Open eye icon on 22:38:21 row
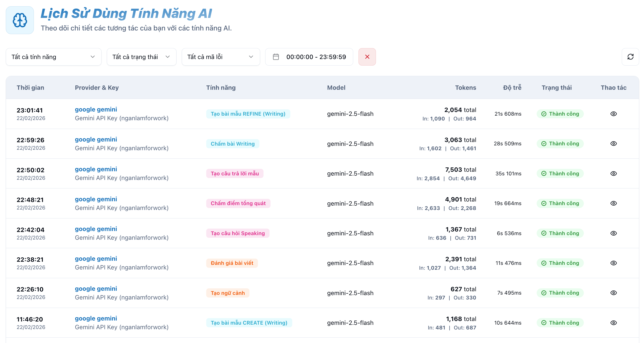 613,263
